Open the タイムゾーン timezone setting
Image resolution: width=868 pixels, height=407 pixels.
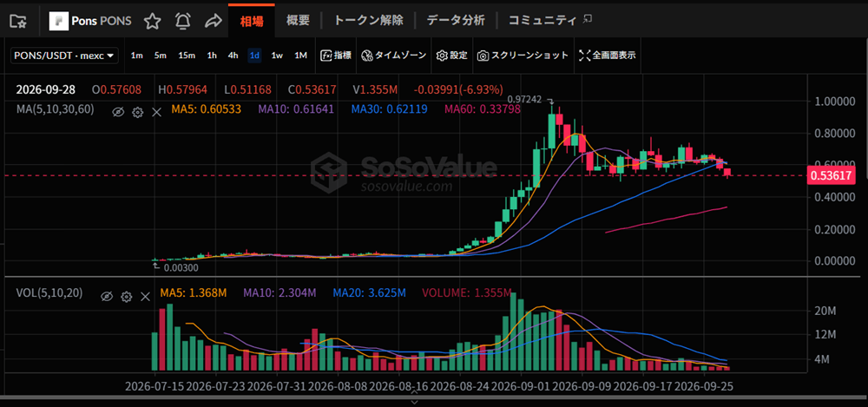pos(394,56)
